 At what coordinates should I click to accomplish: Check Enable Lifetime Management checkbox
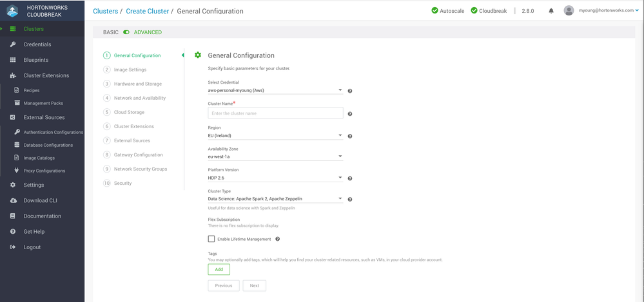click(211, 239)
